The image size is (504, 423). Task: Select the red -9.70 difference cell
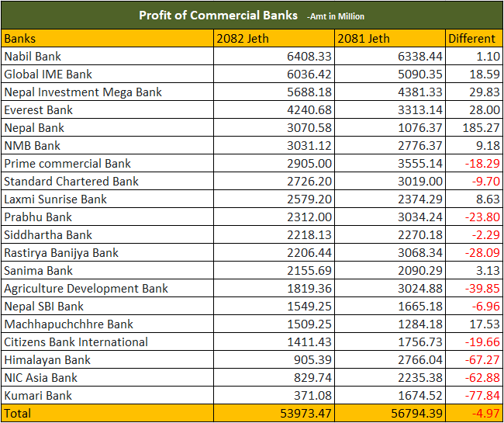click(x=474, y=181)
